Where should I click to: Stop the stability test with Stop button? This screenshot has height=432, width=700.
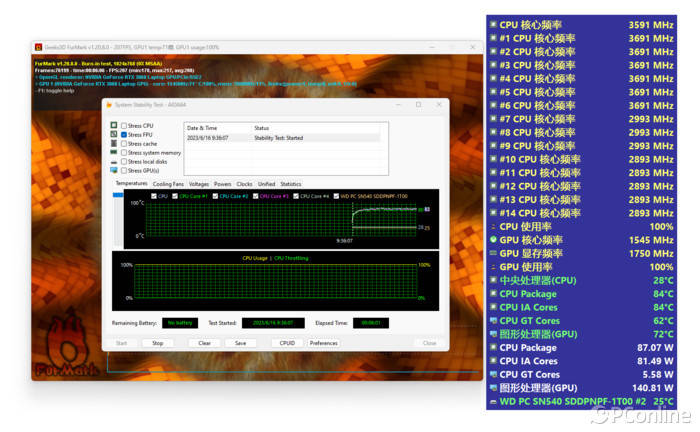[158, 343]
